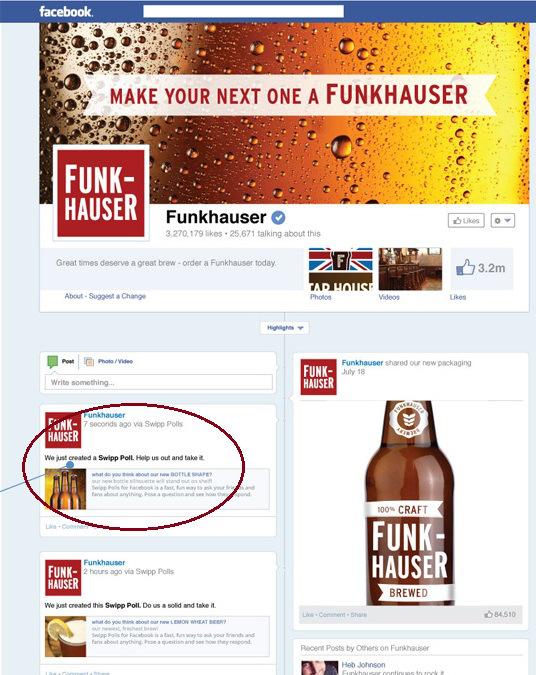536x675 pixels.
Task: Open the lemon wheat beer poll thumbnail
Action: coord(65,637)
